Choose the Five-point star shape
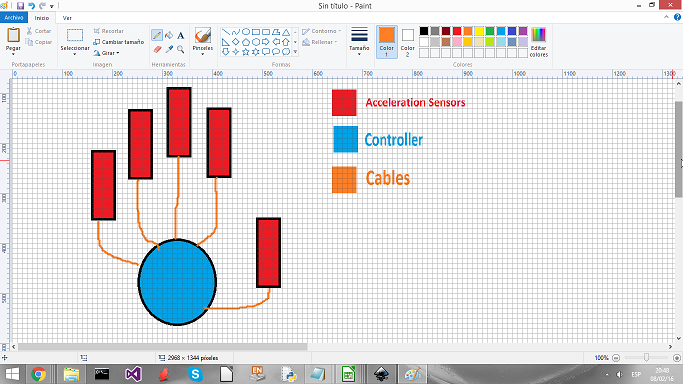This screenshot has width=683, height=384. pos(246,52)
